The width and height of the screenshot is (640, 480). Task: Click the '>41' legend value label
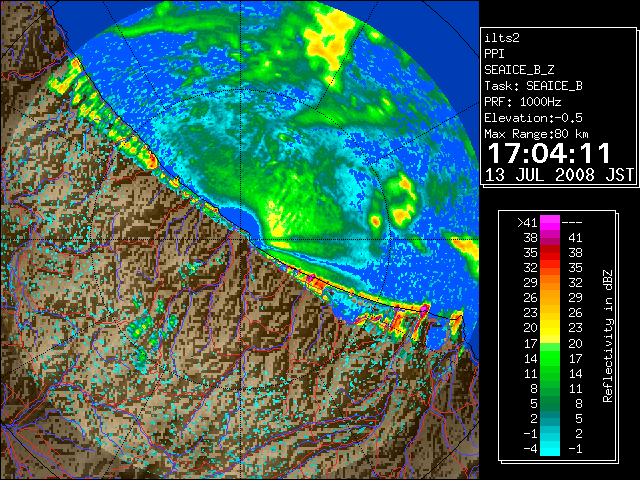click(527, 222)
